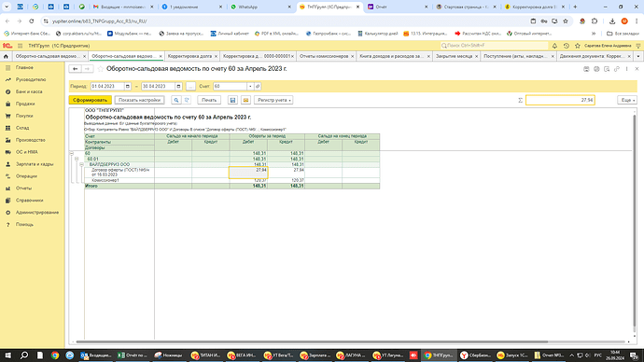Collapse the account 60 row group
The width and height of the screenshot is (644, 362).
pyautogui.click(x=72, y=154)
